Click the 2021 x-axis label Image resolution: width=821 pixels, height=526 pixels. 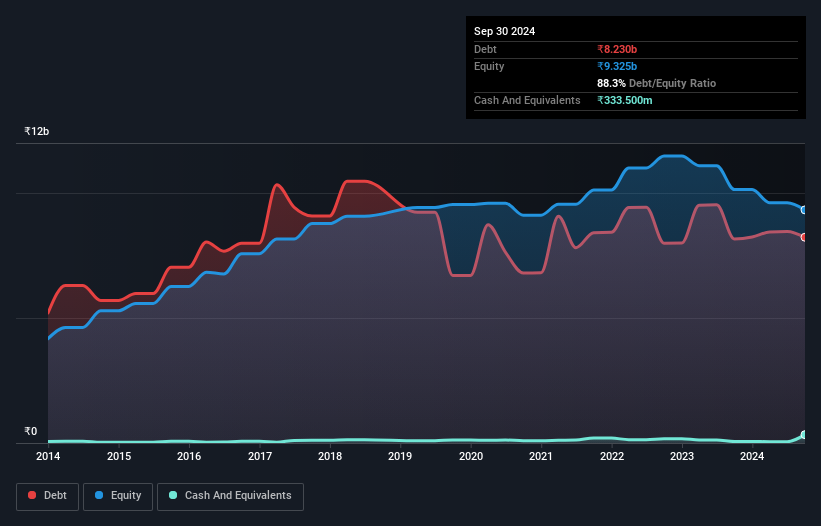[541, 456]
